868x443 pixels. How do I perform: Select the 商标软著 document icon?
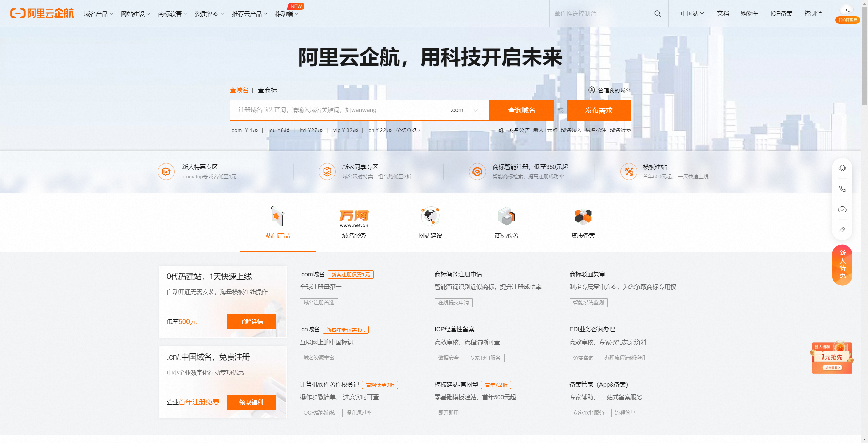point(507,216)
